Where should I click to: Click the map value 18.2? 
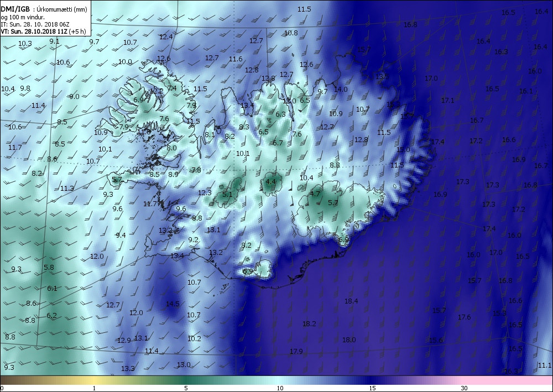(309, 323)
